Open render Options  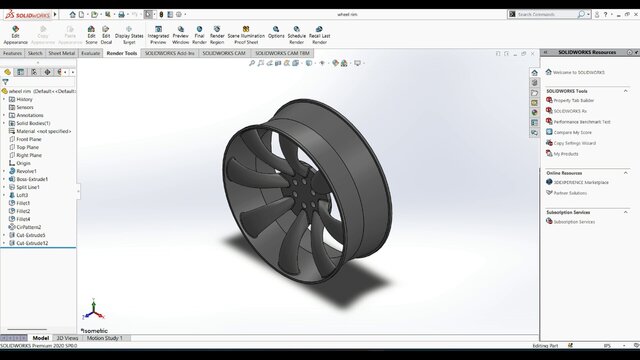tap(276, 32)
